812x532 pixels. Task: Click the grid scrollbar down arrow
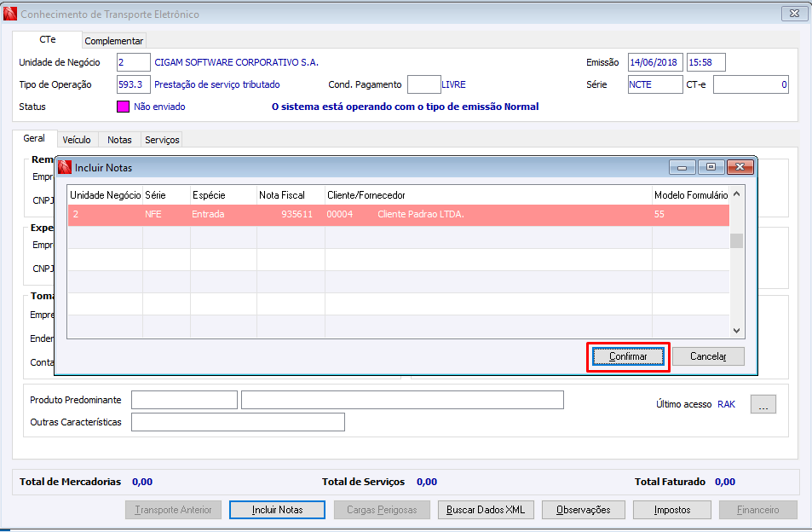tap(736, 331)
